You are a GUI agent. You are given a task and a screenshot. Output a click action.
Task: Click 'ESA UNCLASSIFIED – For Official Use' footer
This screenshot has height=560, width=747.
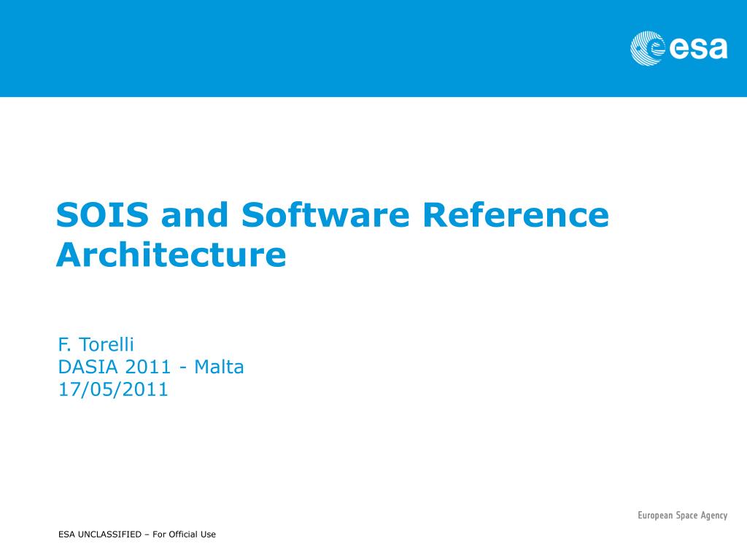[x=137, y=534]
